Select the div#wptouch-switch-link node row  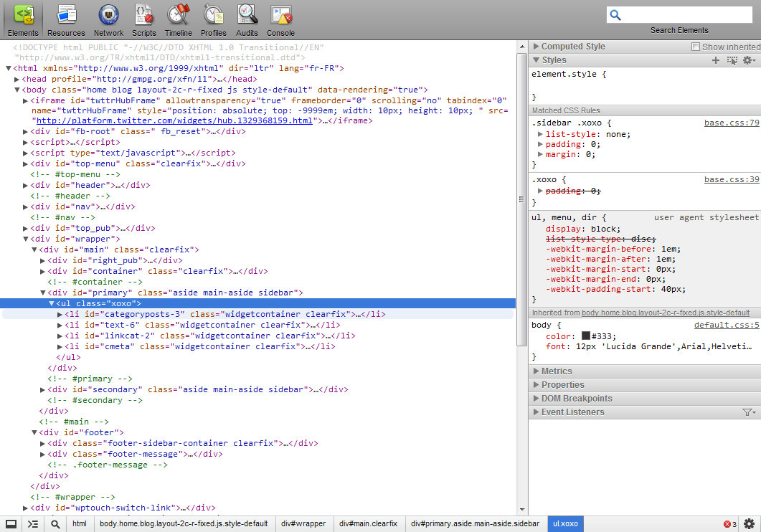pyautogui.click(x=257, y=508)
